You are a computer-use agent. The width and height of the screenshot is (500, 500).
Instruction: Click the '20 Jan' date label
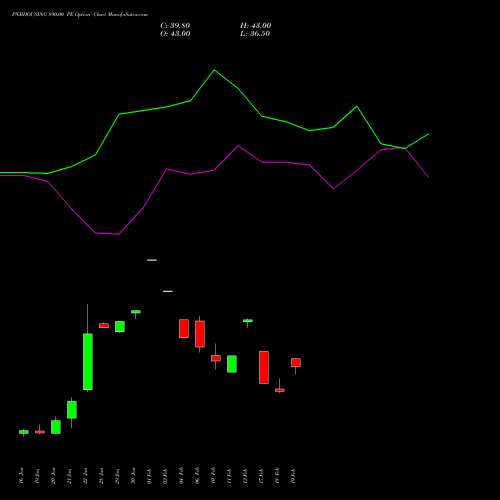(53, 476)
